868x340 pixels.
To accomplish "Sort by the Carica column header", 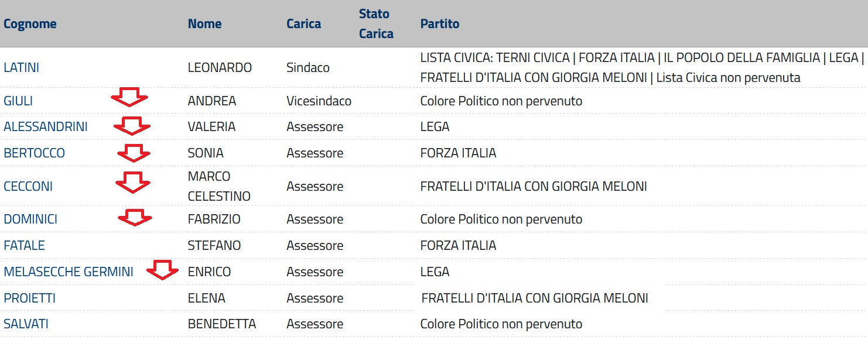I will (303, 24).
